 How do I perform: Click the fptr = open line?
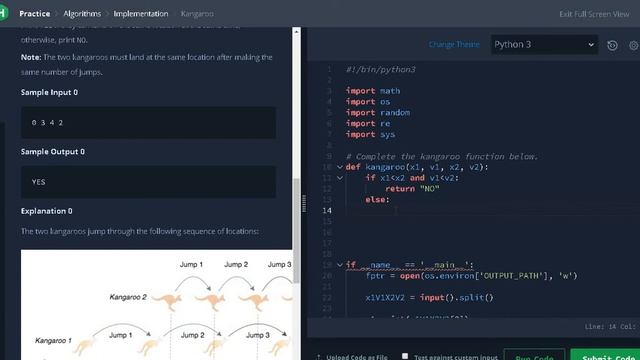point(471,276)
